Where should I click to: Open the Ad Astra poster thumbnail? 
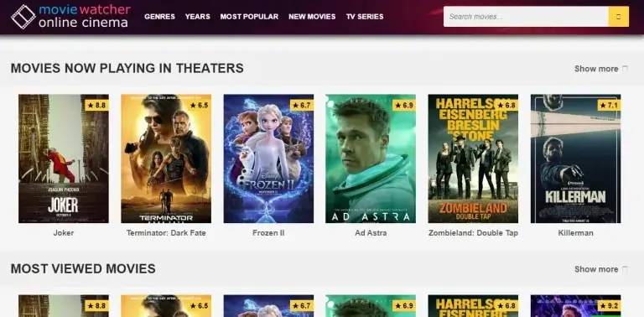coord(371,158)
